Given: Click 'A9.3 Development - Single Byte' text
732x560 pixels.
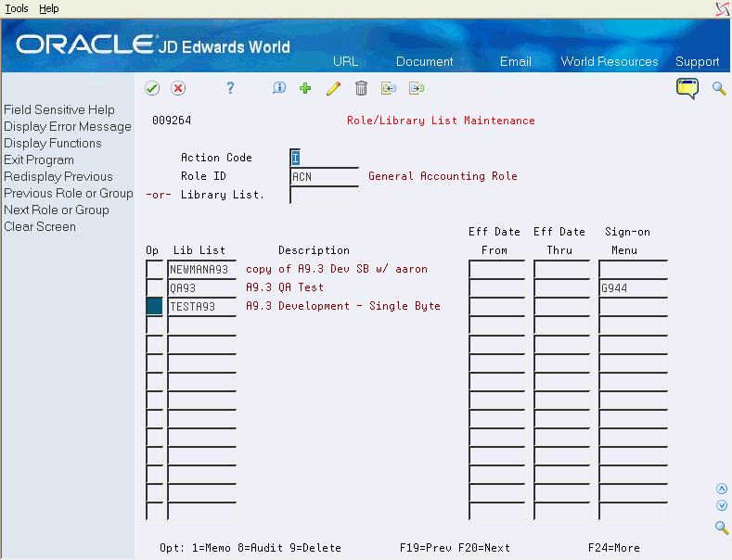Looking at the screenshot, I should (x=343, y=306).
